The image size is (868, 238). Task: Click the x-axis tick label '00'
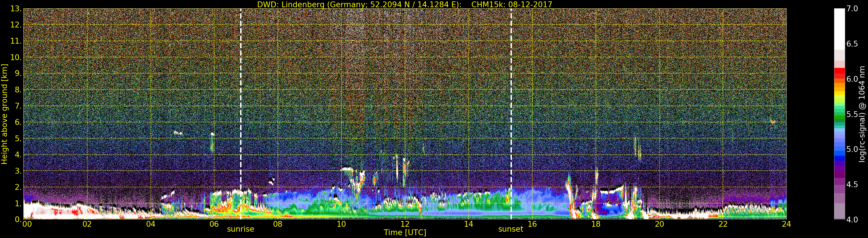click(x=27, y=224)
